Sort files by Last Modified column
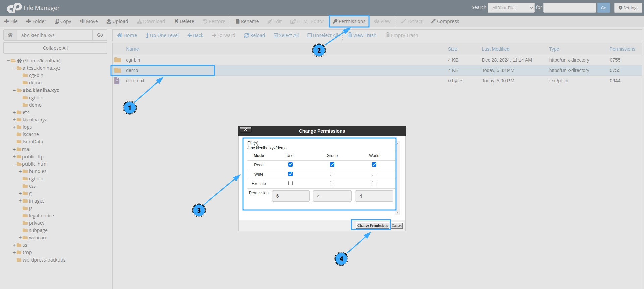 click(495, 49)
